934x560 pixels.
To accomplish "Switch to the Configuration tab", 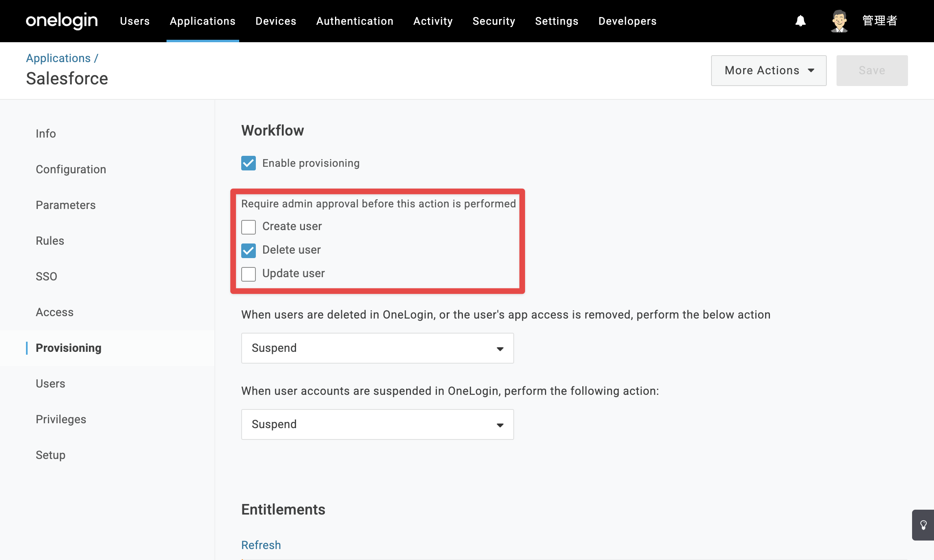I will coord(71,169).
